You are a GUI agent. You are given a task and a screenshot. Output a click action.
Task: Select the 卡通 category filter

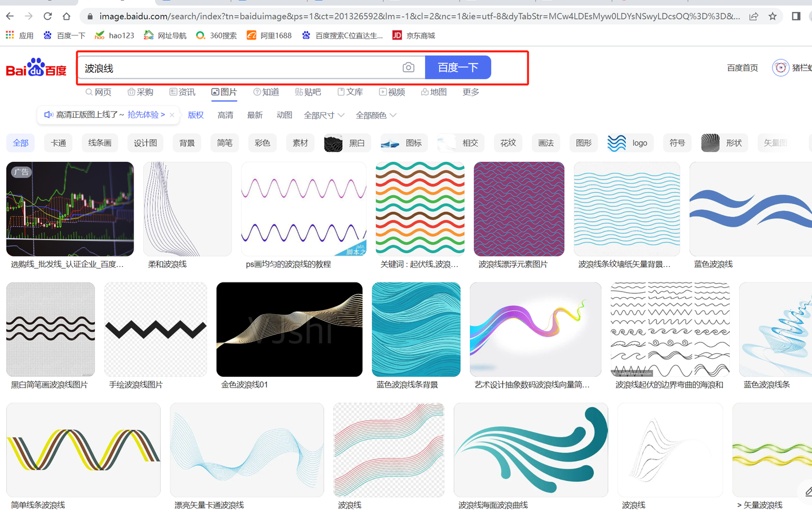click(x=58, y=143)
